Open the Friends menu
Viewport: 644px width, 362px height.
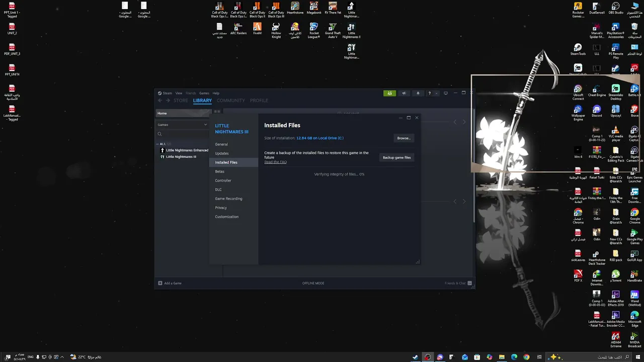(x=191, y=93)
